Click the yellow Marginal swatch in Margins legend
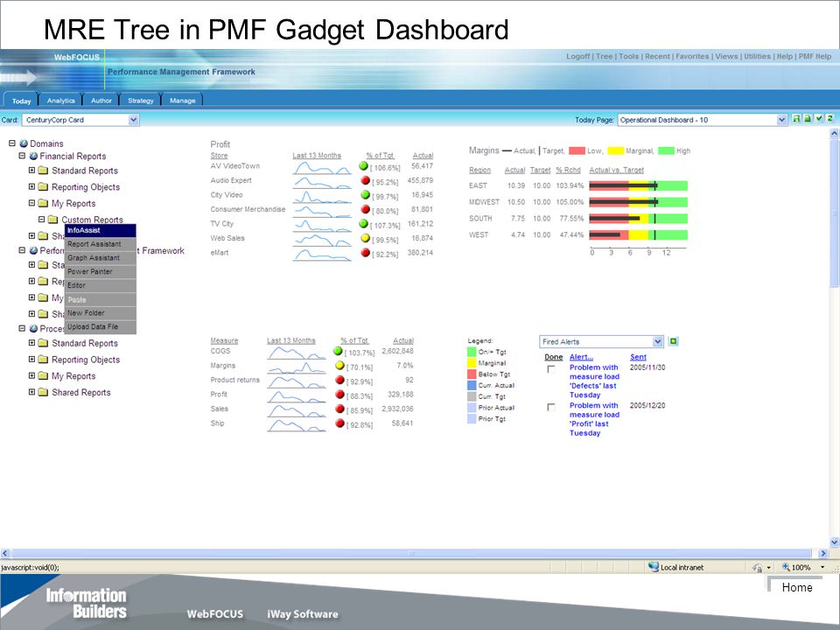Viewport: 840px width, 630px height. coord(615,150)
